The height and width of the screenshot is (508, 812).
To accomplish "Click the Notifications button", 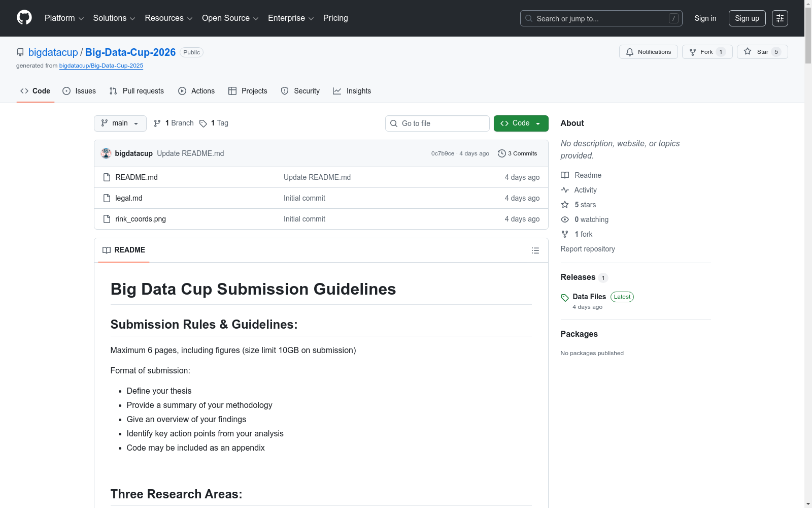I will point(649,52).
